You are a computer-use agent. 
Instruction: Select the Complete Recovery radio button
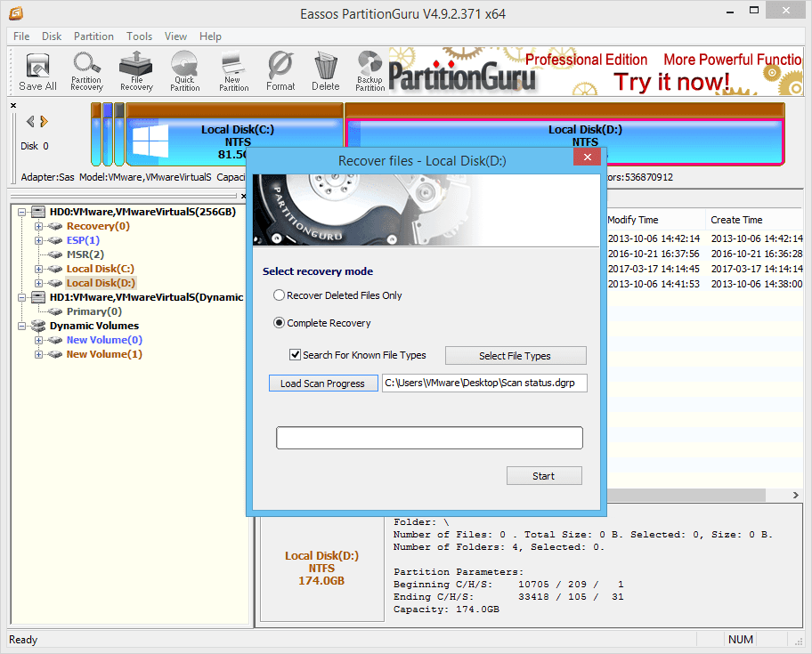[280, 323]
